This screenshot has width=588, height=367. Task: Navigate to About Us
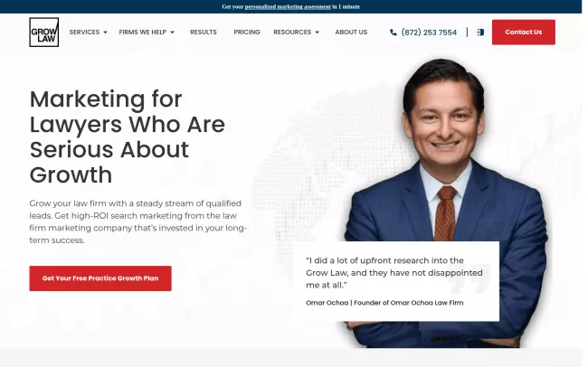(351, 32)
